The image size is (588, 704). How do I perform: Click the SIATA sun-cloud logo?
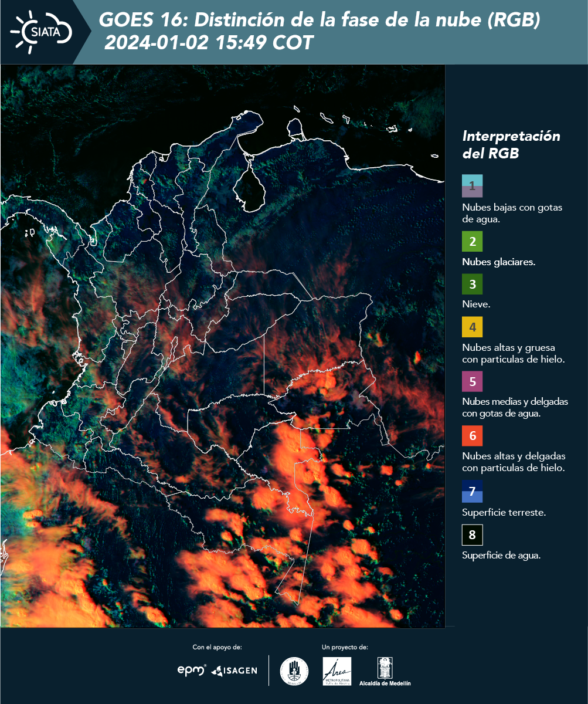41,32
